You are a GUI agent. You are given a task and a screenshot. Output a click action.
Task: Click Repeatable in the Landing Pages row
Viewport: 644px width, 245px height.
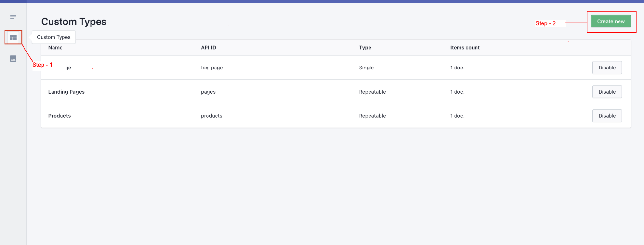pyautogui.click(x=372, y=92)
